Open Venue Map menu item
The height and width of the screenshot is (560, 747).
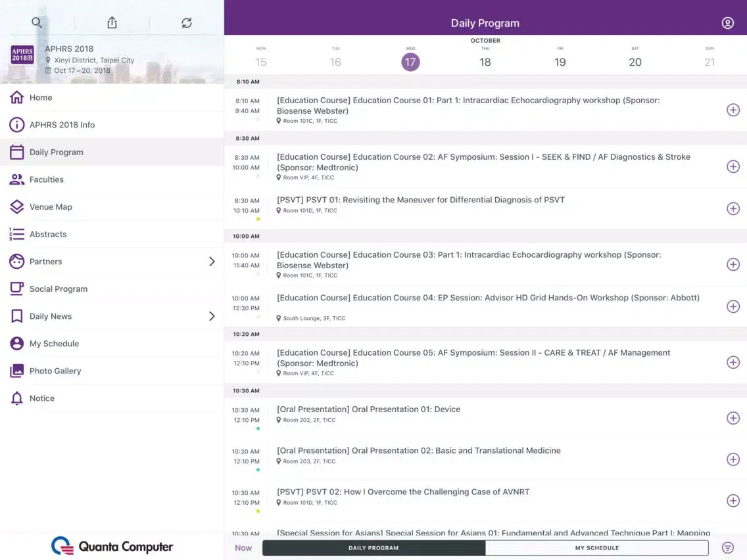click(x=112, y=206)
